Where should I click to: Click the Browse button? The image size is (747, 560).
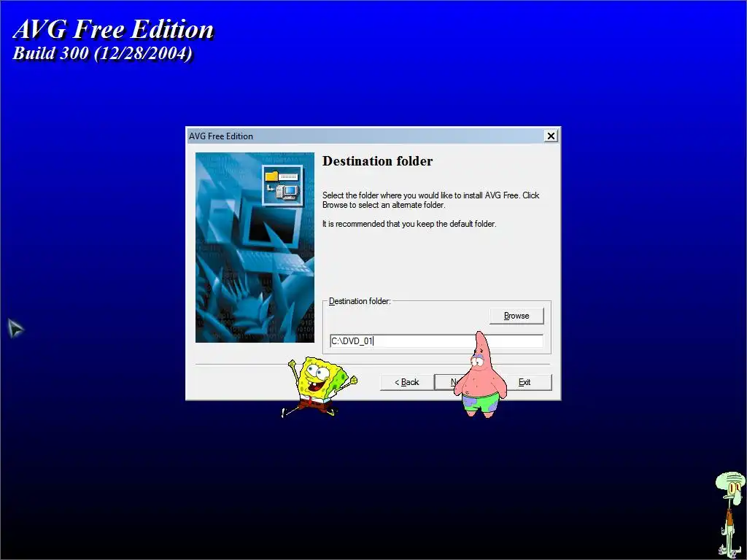[x=516, y=316]
